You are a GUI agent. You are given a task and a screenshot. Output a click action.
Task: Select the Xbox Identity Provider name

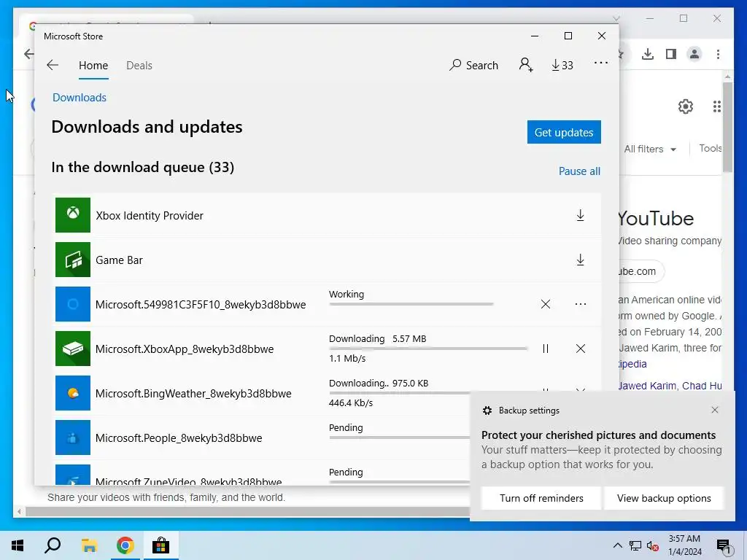tap(150, 216)
